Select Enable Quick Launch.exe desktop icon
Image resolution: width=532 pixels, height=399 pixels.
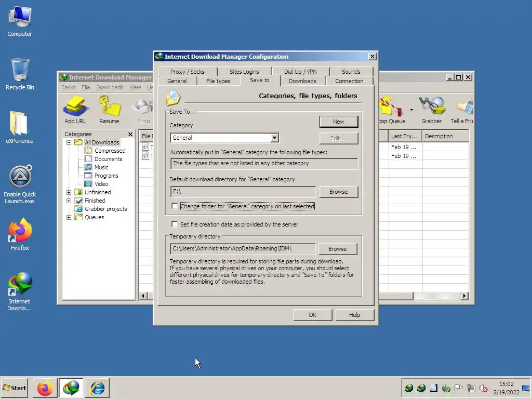[x=20, y=184]
